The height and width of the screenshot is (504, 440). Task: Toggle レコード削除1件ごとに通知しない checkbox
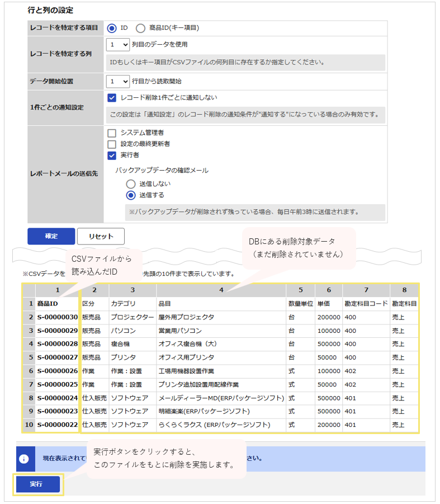112,98
